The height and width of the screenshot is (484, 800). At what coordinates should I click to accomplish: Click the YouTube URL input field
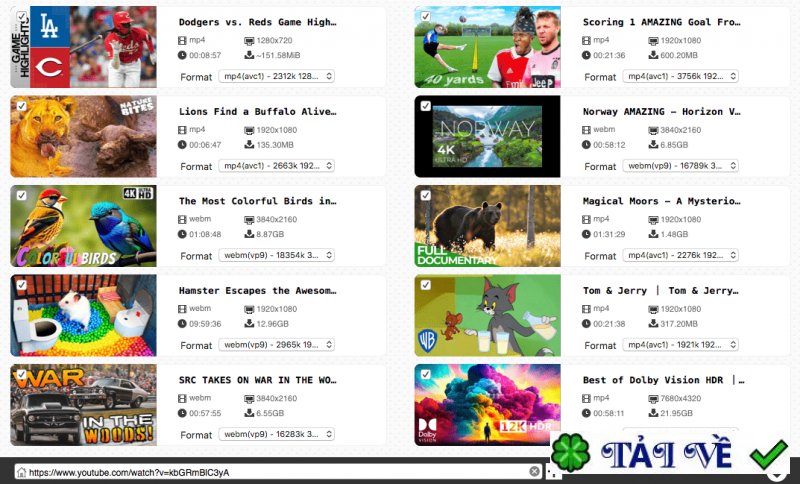[278, 472]
